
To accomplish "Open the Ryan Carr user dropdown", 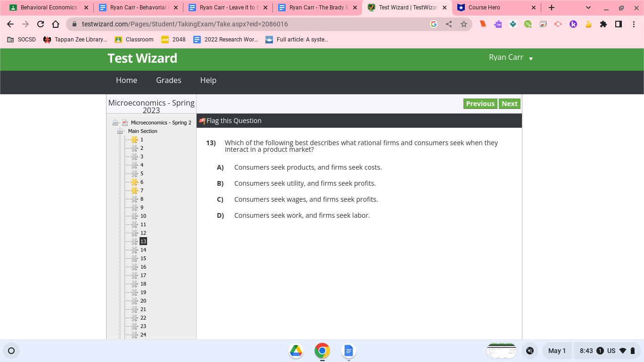I will 511,58.
